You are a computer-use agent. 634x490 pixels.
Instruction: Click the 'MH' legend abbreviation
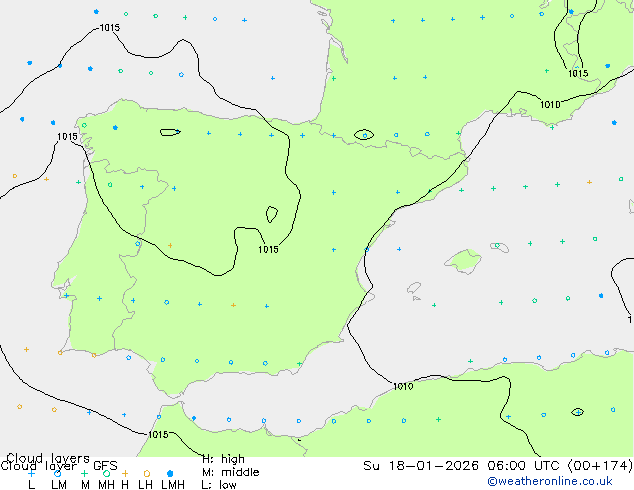click(106, 485)
